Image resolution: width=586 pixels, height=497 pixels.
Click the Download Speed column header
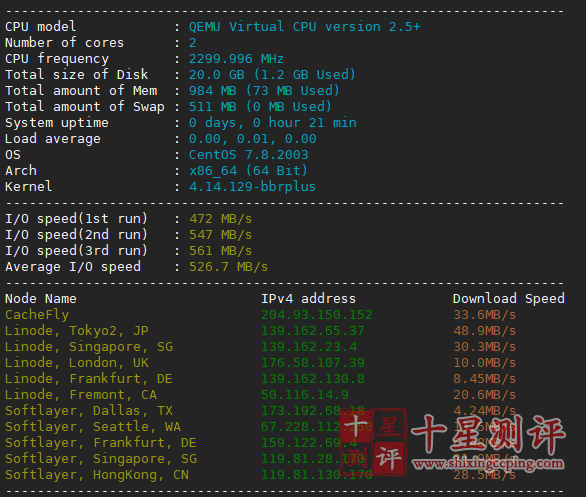click(x=509, y=299)
